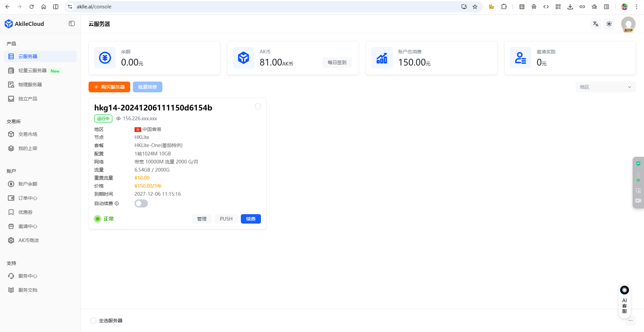Open browser three-dot menu
The height and width of the screenshot is (332, 644).
click(637, 7)
